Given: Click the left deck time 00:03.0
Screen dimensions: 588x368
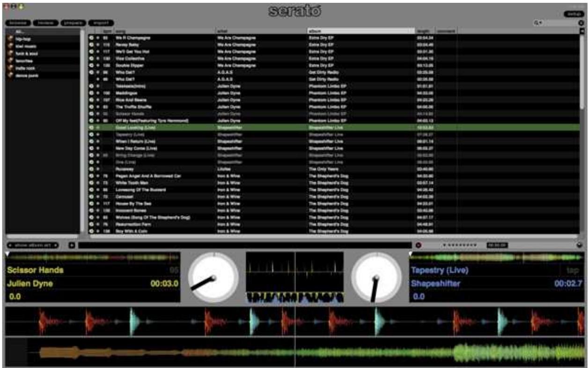Looking at the screenshot, I should 164,284.
